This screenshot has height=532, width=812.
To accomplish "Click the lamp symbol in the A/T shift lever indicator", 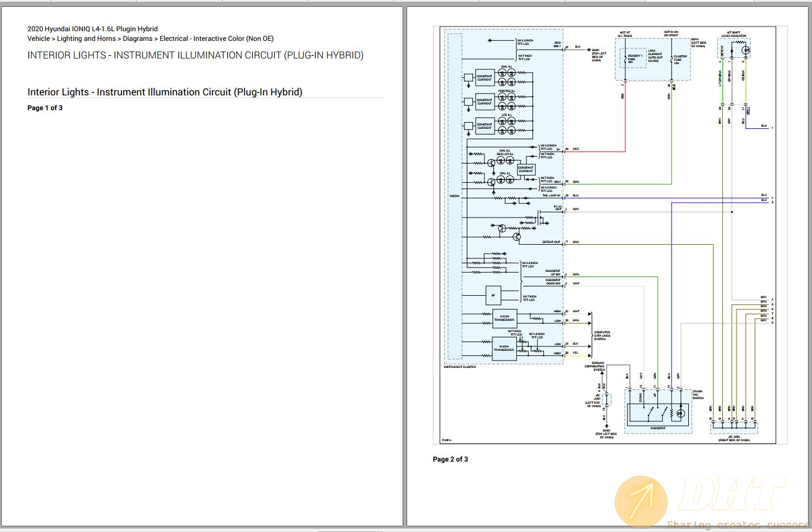I will [746, 51].
